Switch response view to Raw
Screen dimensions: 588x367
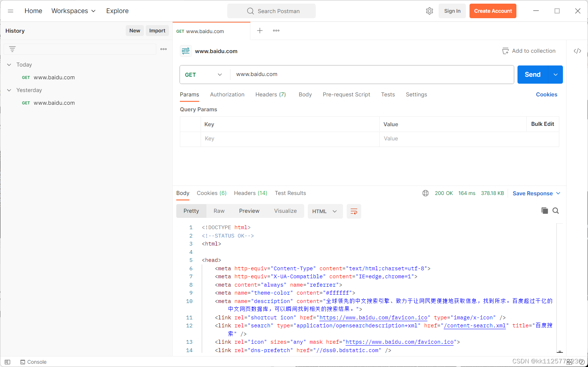[x=219, y=211]
